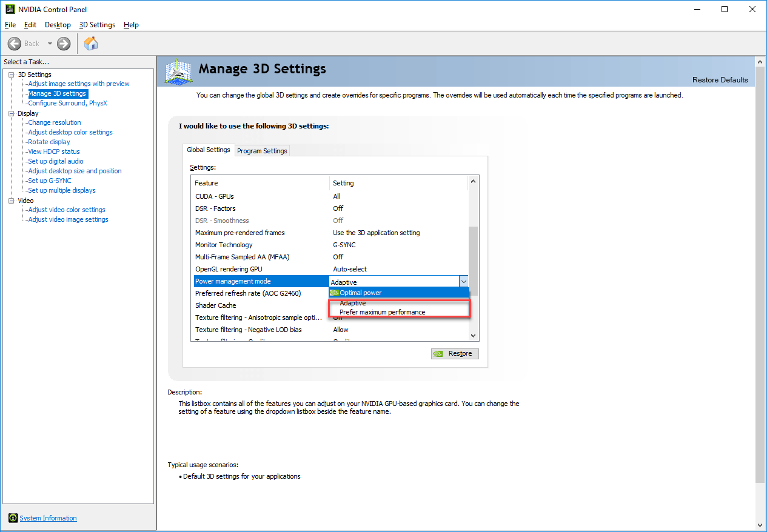Click the Manage 3D Settings header icon
Screen dimensions: 767x532
(178, 72)
